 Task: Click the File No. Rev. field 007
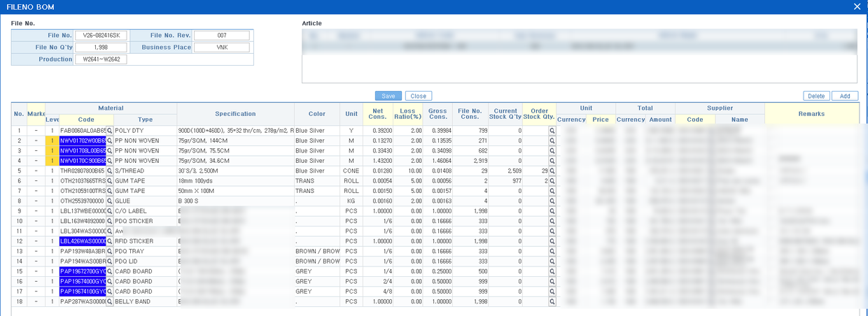pos(221,36)
